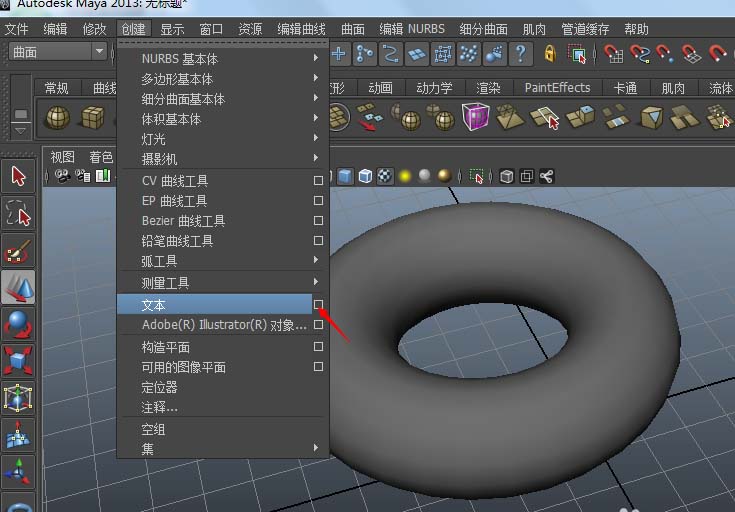The width and height of the screenshot is (735, 512).
Task: Expand 测量工具 submenu
Action: [x=222, y=283]
